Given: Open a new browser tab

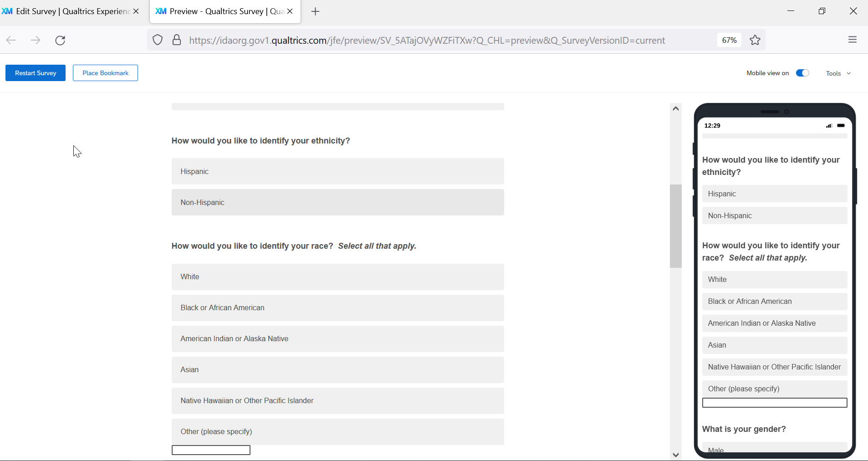Looking at the screenshot, I should tap(315, 11).
